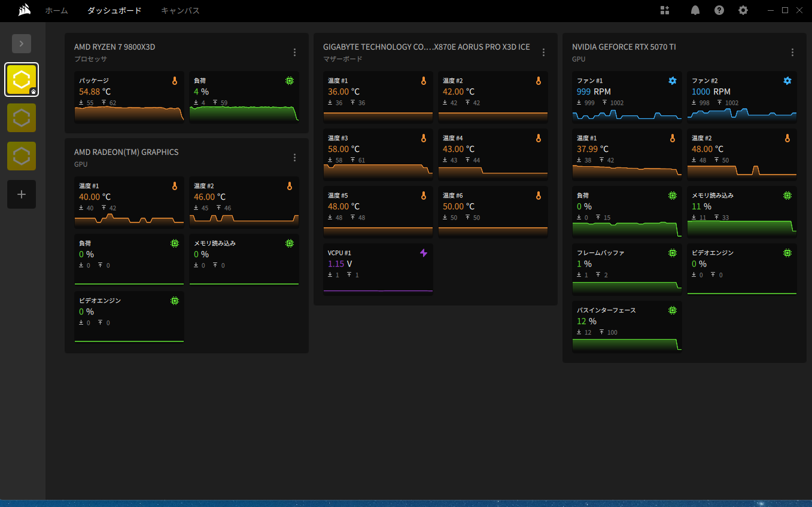Expand the left sidebar with the chevron
The image size is (812, 507).
22,44
